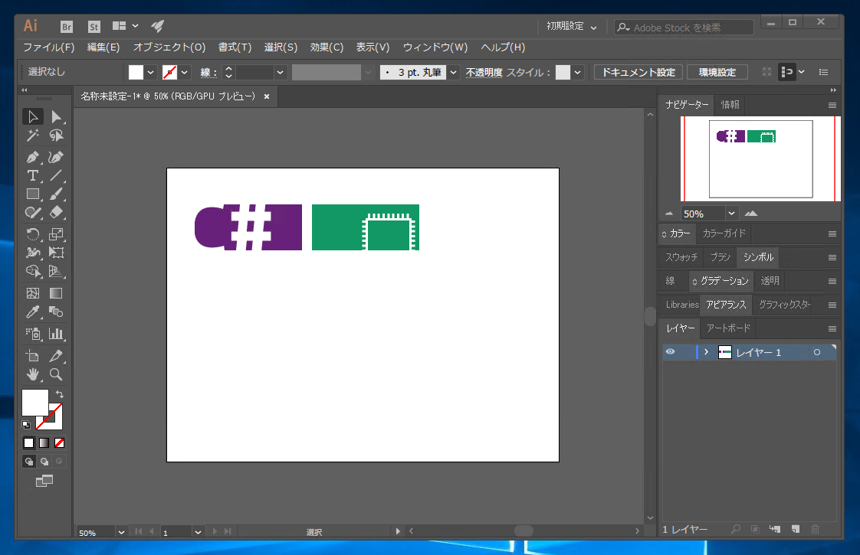Open Adobe Bridge via Br icon
The image size is (860, 555).
point(66,26)
